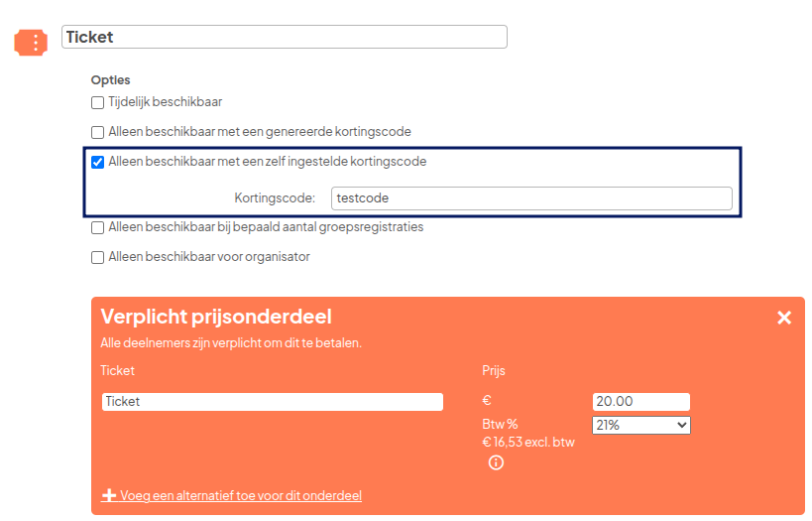Click the Kortingscode input with testcode
The height and width of the screenshot is (521, 812).
pos(531,198)
